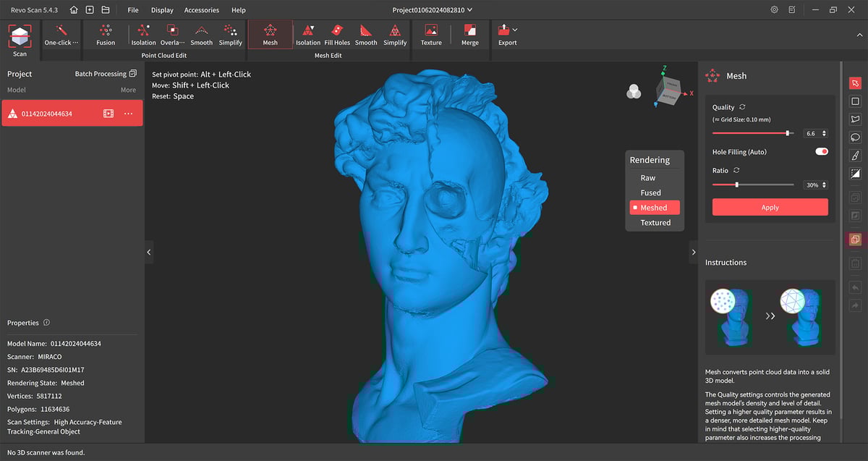Viewport: 868px width, 461px height.
Task: Run One-click processing tool
Action: click(61, 34)
